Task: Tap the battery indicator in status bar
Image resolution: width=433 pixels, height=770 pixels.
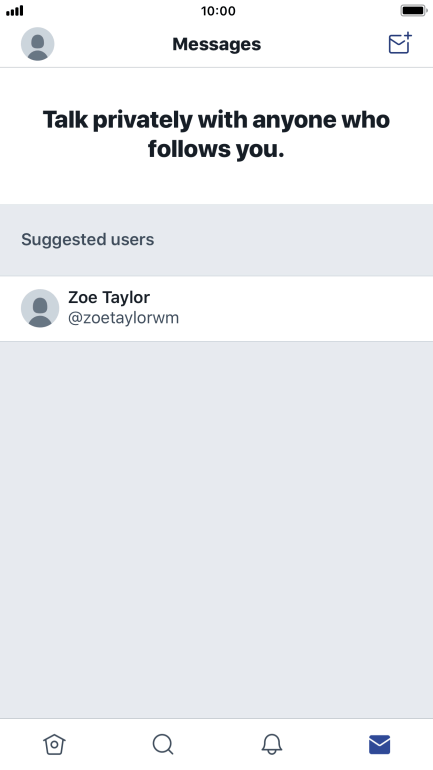Action: tap(414, 10)
